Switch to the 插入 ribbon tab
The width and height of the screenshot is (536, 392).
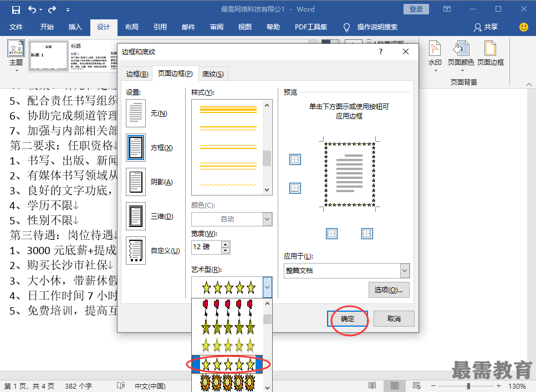tap(75, 27)
